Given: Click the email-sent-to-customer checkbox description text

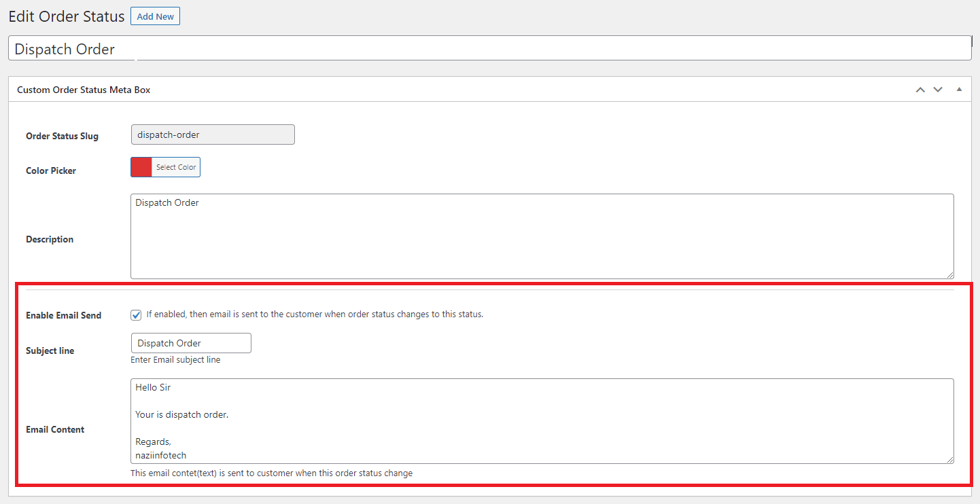Looking at the screenshot, I should point(314,314).
